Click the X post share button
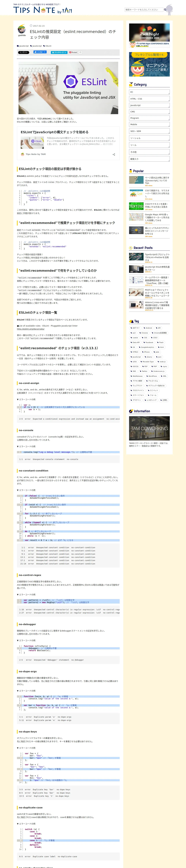This screenshot has height=868, width=186. [24, 53]
